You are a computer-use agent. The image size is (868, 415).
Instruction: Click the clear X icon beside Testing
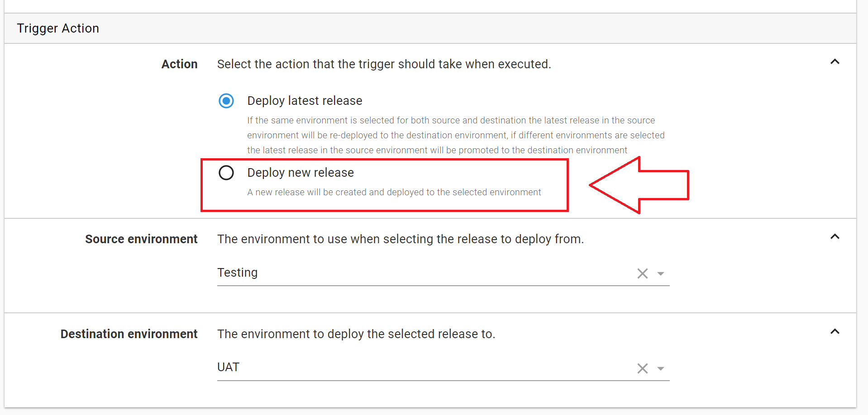tap(642, 273)
